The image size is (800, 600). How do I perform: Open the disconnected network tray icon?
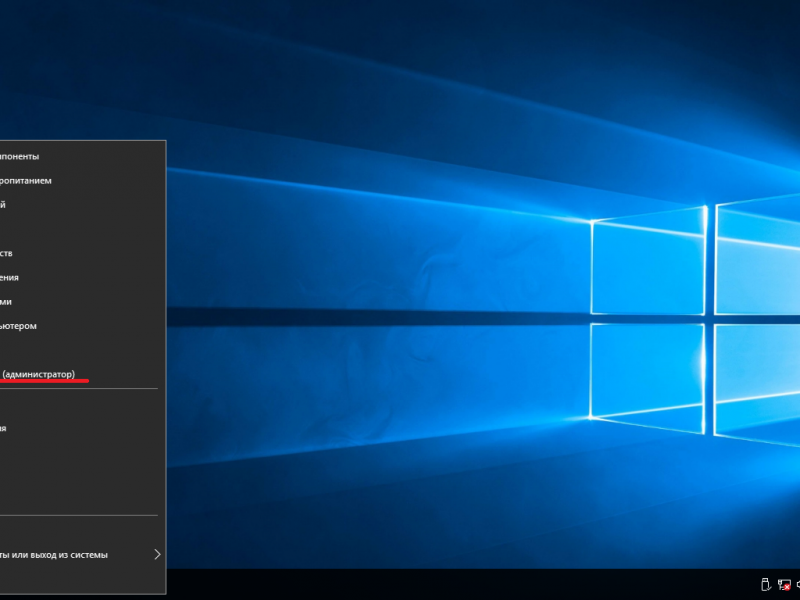[784, 585]
